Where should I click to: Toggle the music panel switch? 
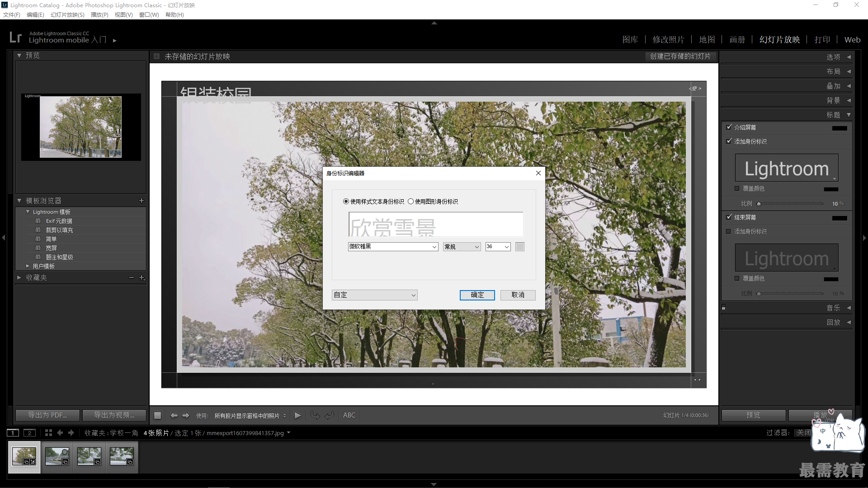coord(724,308)
